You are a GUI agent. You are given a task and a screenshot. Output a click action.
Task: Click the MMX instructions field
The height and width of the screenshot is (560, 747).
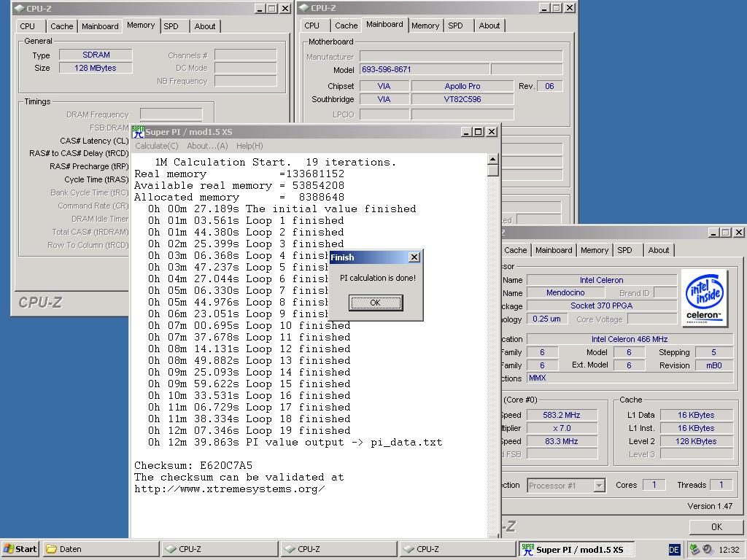(630, 378)
